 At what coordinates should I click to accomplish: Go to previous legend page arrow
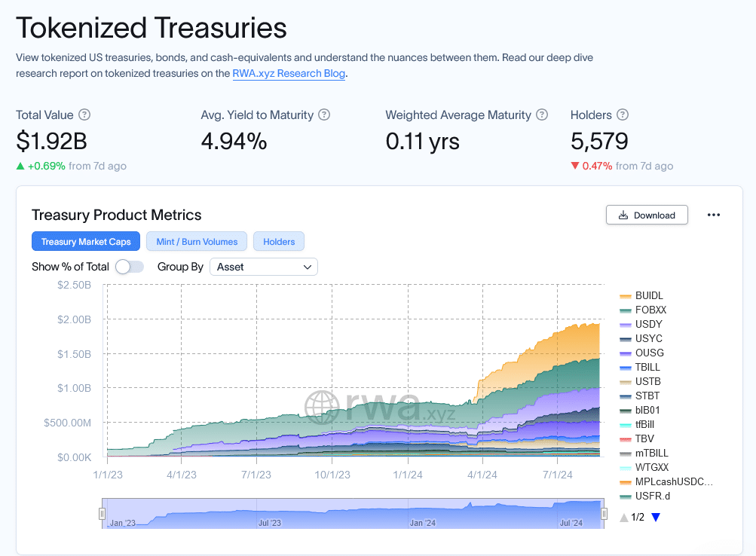pos(624,517)
